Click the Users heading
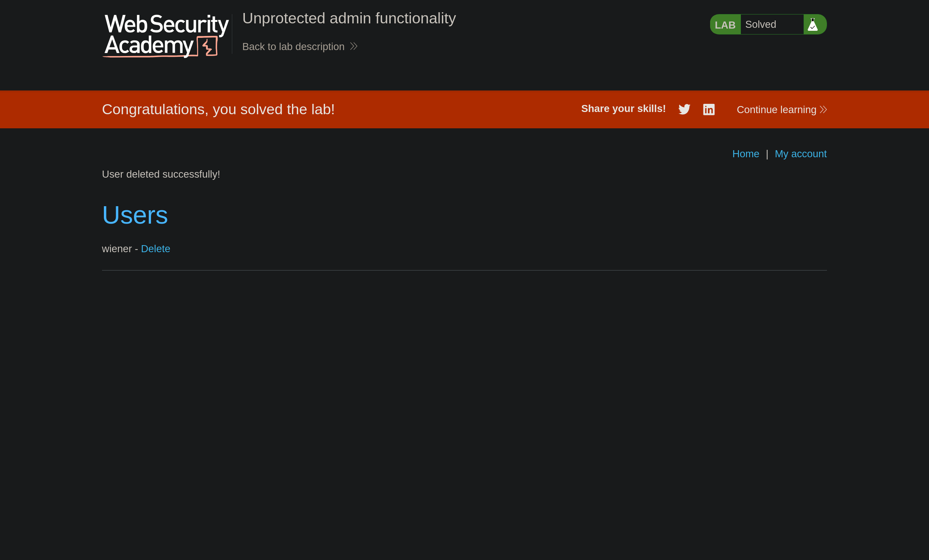929x560 pixels. point(135,215)
